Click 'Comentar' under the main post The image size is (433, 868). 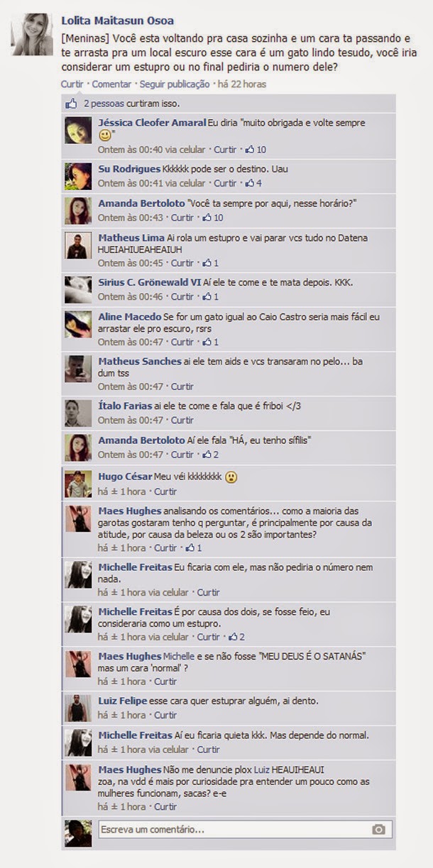tap(112, 84)
